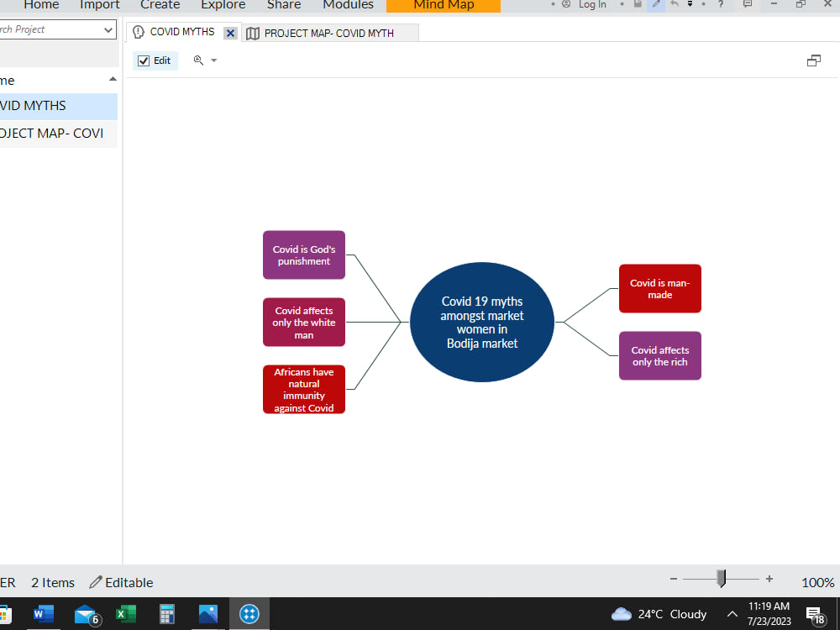Click the 2 Items label in the status bar
The width and height of the screenshot is (840, 630).
52,582
